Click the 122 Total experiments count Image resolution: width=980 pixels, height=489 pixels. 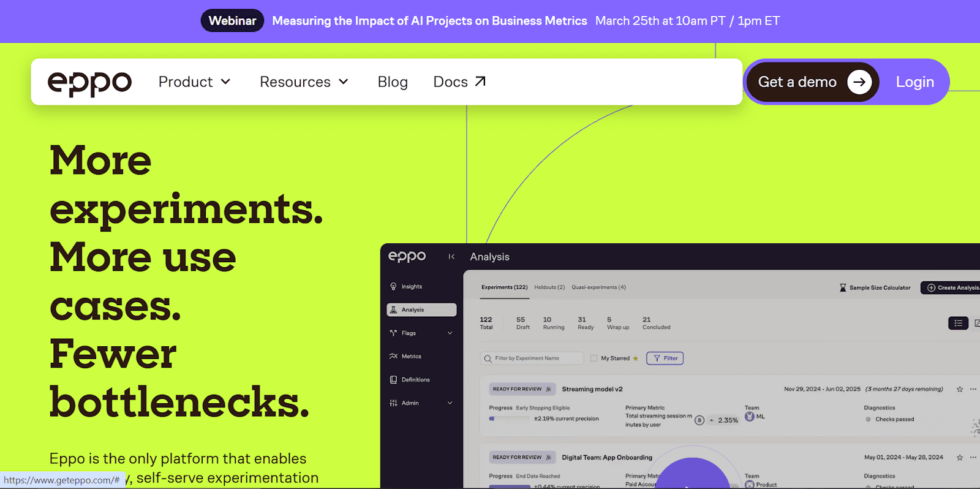point(486,323)
